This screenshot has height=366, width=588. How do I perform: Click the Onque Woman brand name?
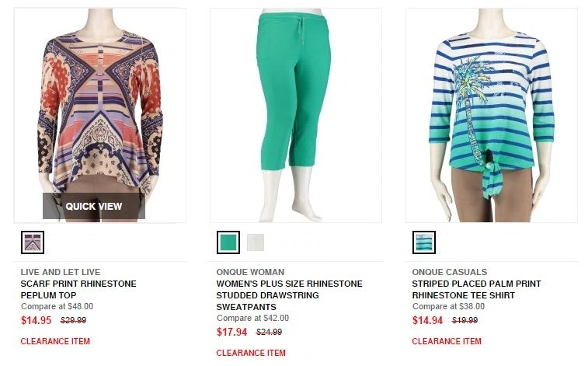click(x=250, y=272)
